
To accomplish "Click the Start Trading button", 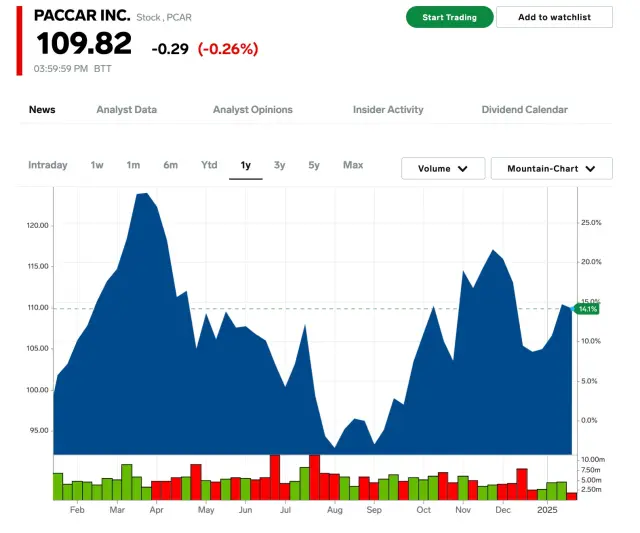I will 449,17.
